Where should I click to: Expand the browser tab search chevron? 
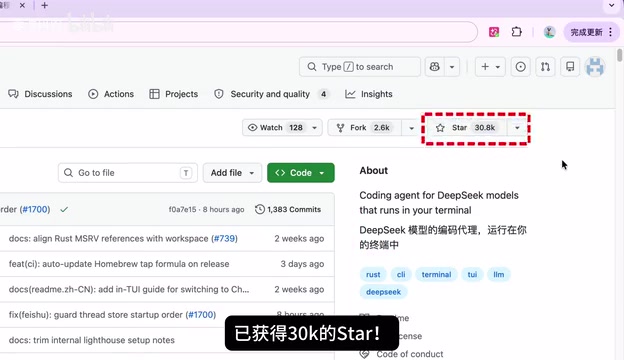pos(612,6)
